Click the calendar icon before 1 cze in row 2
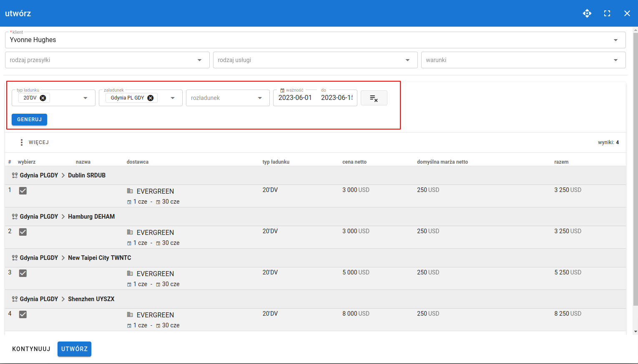 coord(129,243)
